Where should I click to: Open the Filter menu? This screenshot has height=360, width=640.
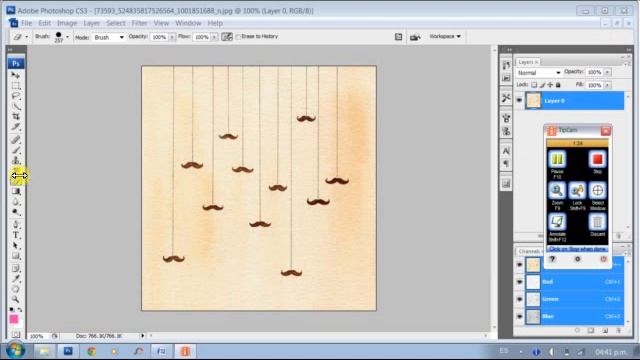pyautogui.click(x=139, y=23)
